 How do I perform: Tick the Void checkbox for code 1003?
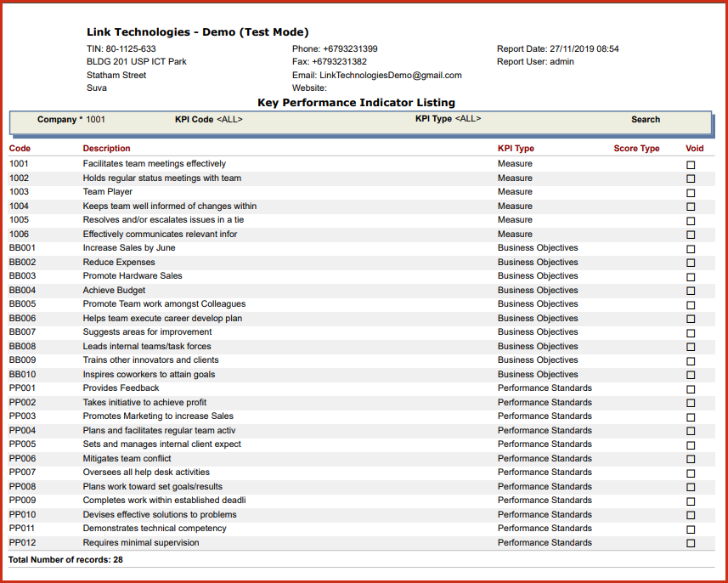coord(691,193)
